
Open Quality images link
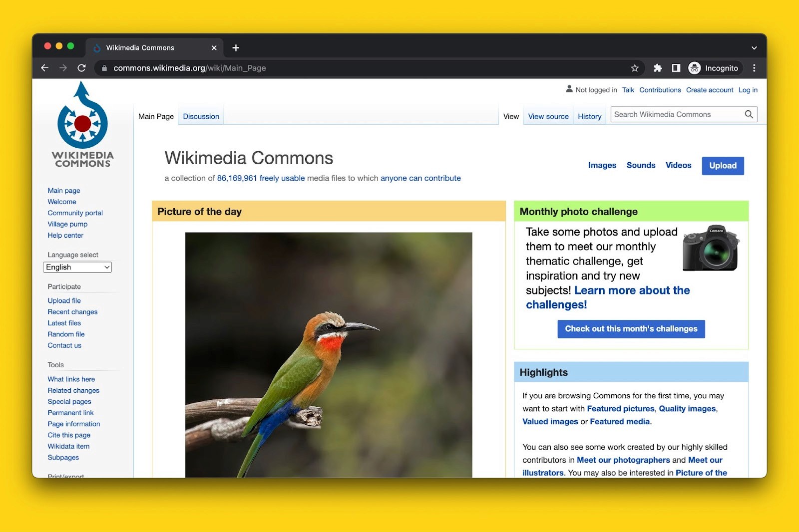[x=688, y=409]
